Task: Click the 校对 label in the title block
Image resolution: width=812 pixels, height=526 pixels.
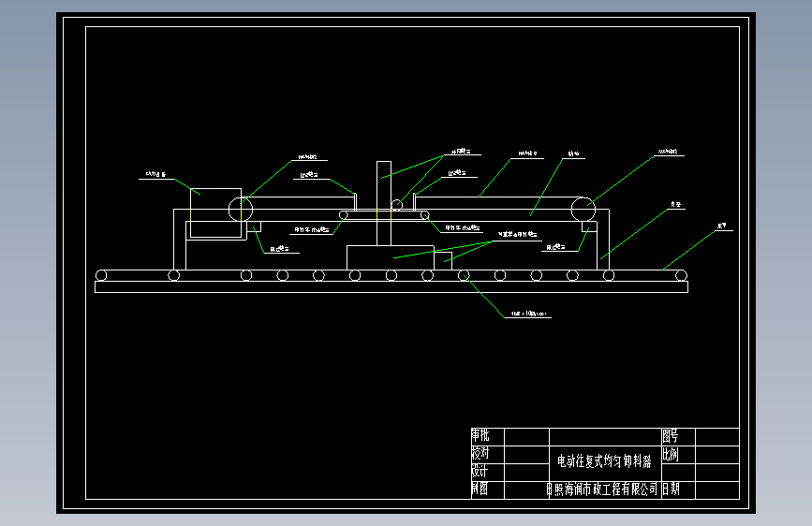Action: coord(480,454)
